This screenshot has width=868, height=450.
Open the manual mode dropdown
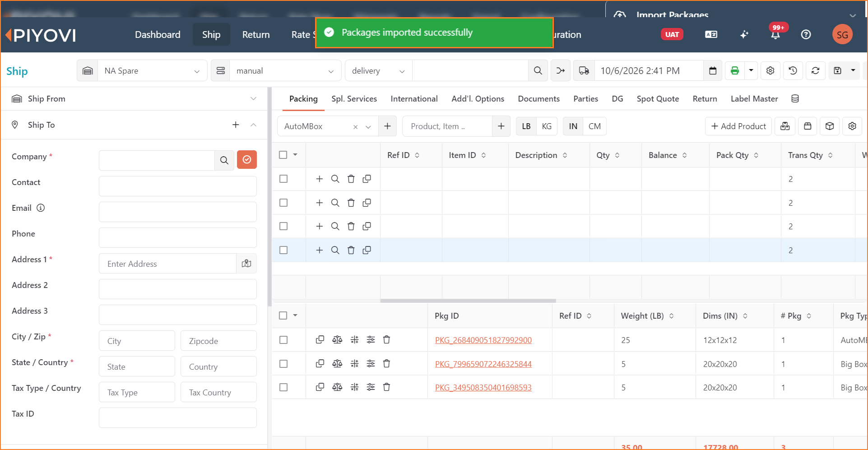pyautogui.click(x=285, y=71)
